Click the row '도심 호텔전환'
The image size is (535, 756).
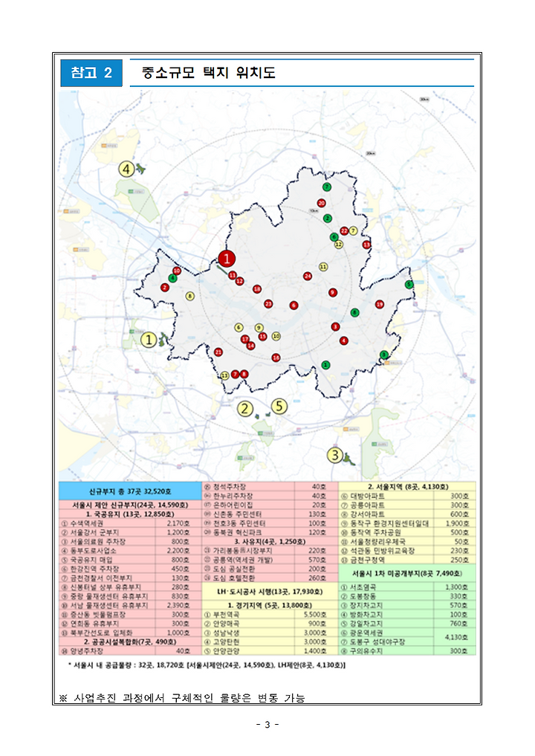(270, 578)
